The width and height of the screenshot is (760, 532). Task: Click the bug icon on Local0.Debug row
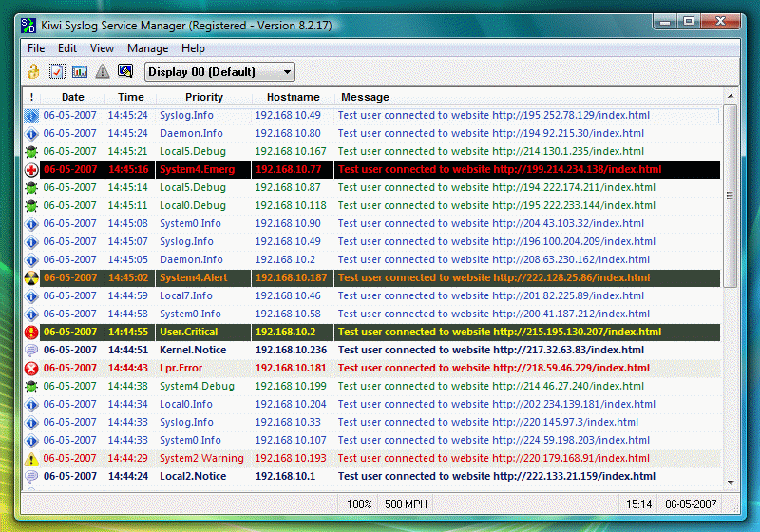tap(31, 206)
